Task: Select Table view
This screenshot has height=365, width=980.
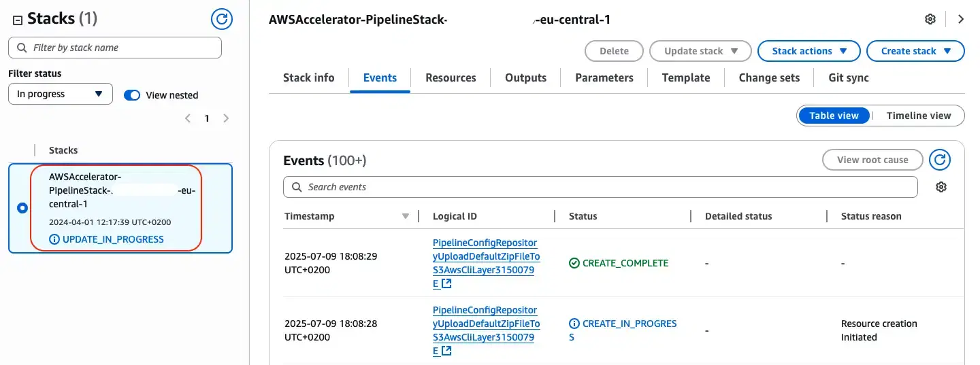Action: tap(834, 116)
